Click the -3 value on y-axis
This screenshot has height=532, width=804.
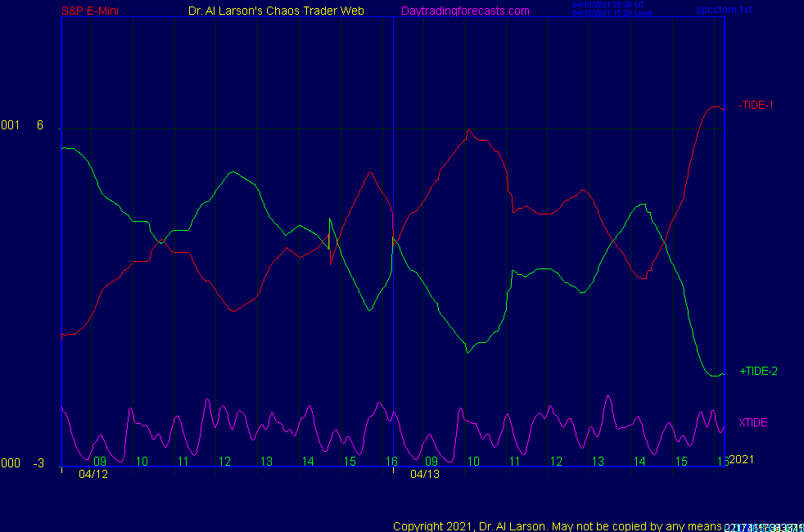38,463
